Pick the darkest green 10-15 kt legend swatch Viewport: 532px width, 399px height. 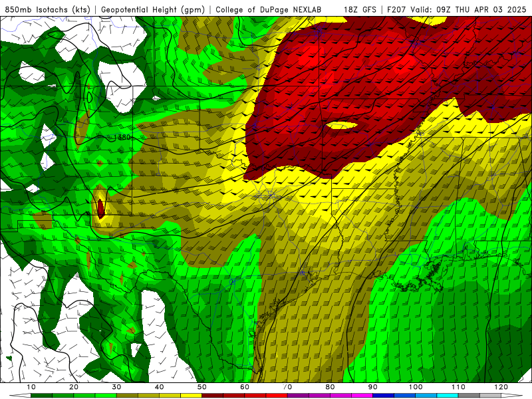click(x=41, y=396)
